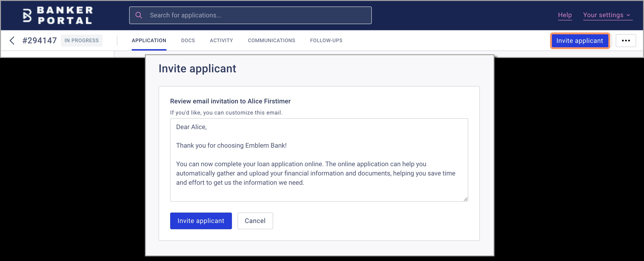The image size is (644, 261).
Task: Click inside the email message body at "Dear Alice"
Action: pyautogui.click(x=191, y=127)
